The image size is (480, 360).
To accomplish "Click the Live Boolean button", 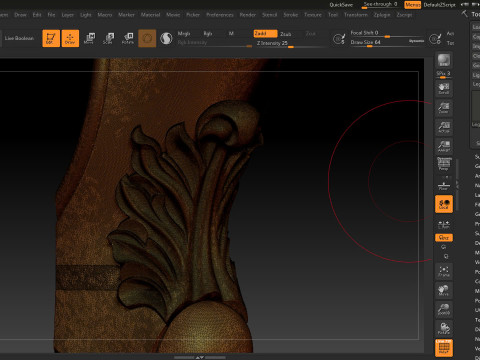I will coord(19,38).
